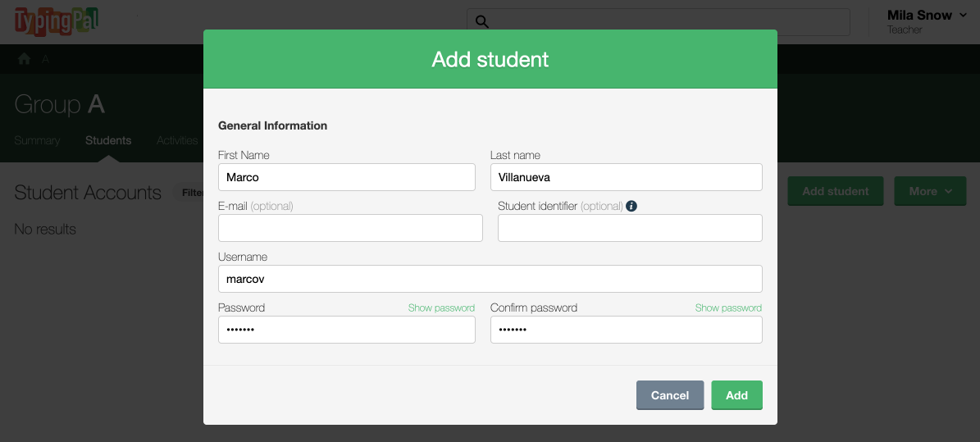Toggle Show password for Confirm password

728,308
